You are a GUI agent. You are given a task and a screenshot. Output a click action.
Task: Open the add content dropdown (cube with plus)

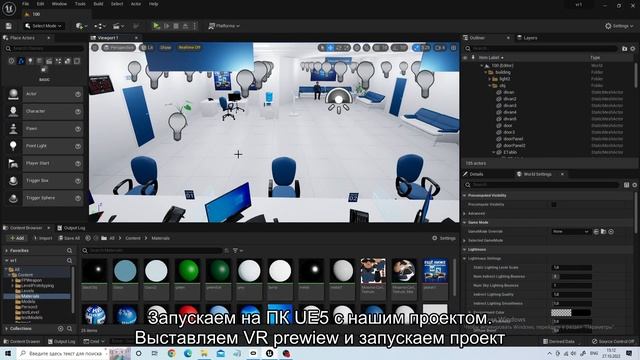(80, 26)
